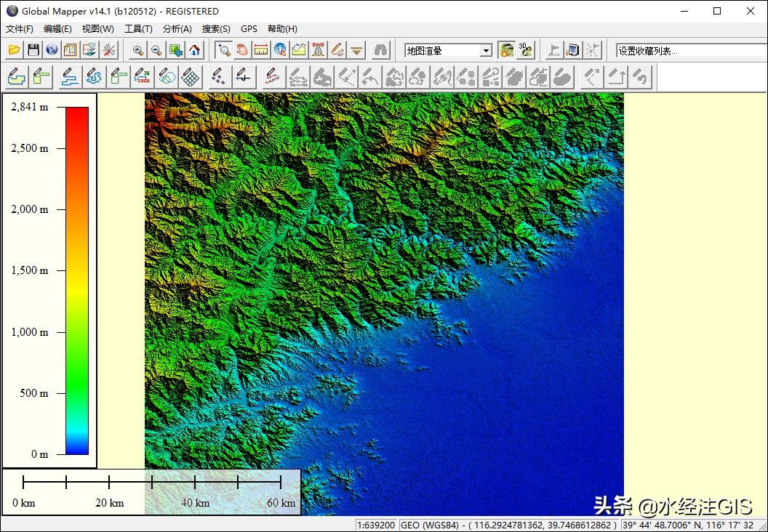Screen dimensions: 768x532
Task: Select the Feature Info tool
Action: pyautogui.click(x=281, y=50)
